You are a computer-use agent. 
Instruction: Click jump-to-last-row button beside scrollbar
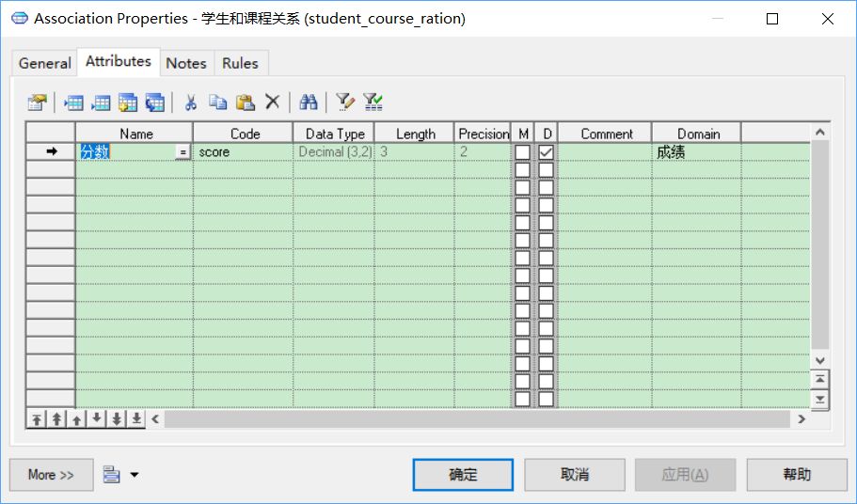point(819,400)
